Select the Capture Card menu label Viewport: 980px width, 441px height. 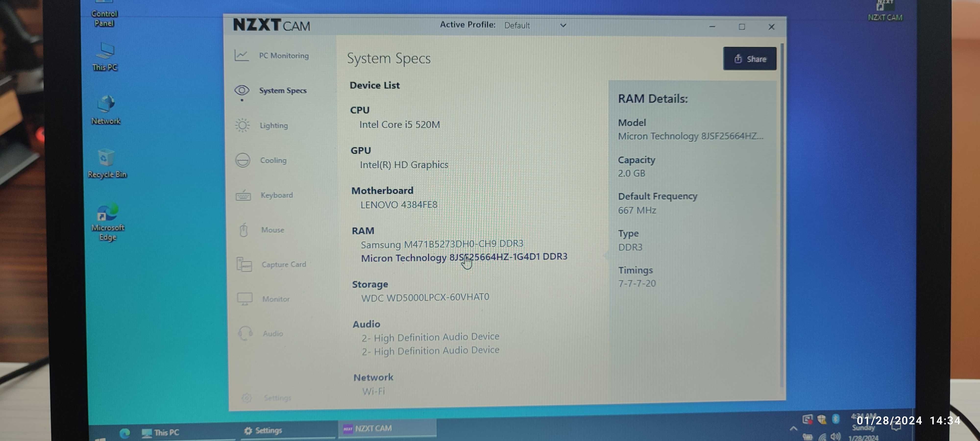click(x=284, y=264)
